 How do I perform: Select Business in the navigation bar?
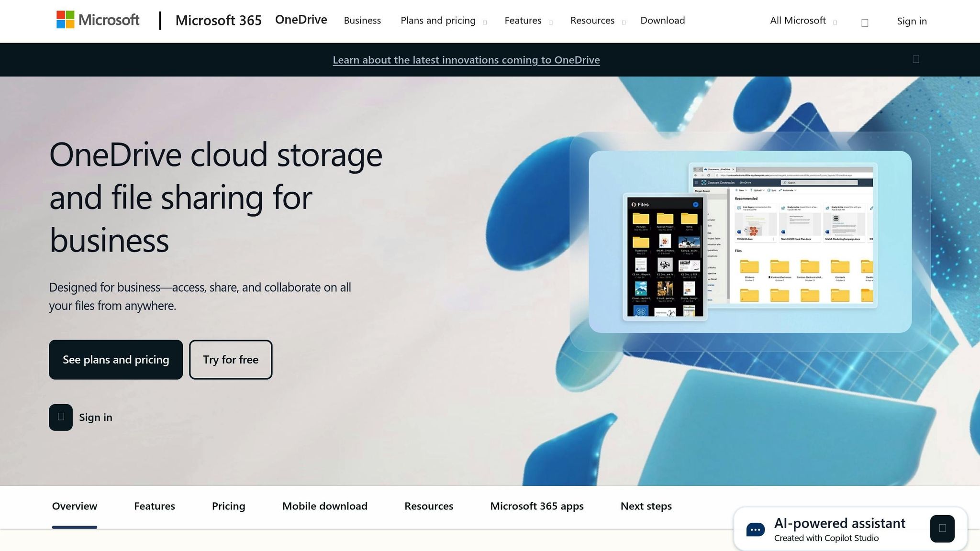(x=362, y=21)
